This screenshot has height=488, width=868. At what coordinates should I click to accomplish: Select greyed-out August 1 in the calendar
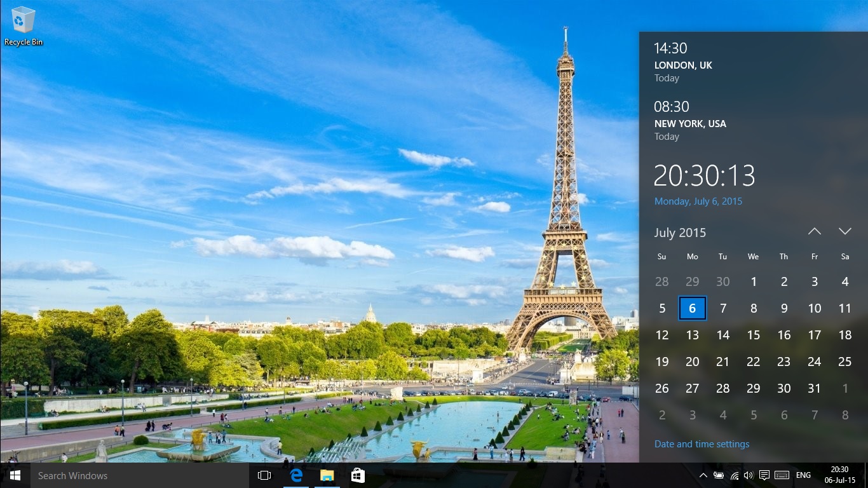pyautogui.click(x=845, y=388)
